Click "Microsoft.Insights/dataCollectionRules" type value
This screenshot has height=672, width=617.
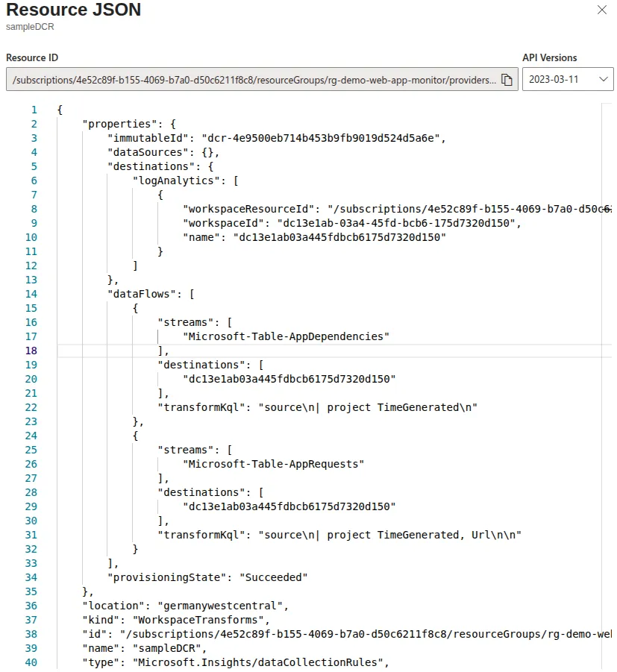(257, 662)
